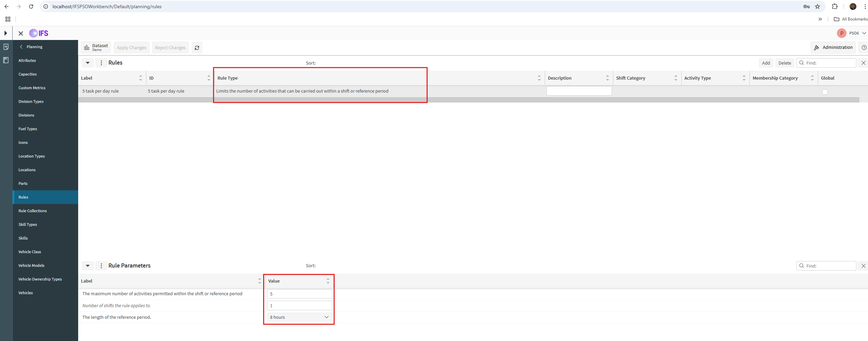Open Location Types in the sidebar

45,156
